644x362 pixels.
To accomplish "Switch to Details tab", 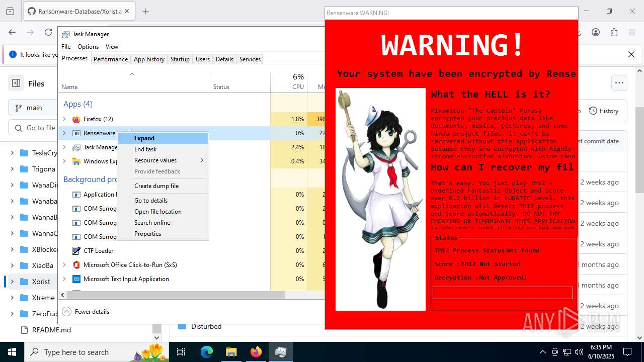I will tap(224, 59).
